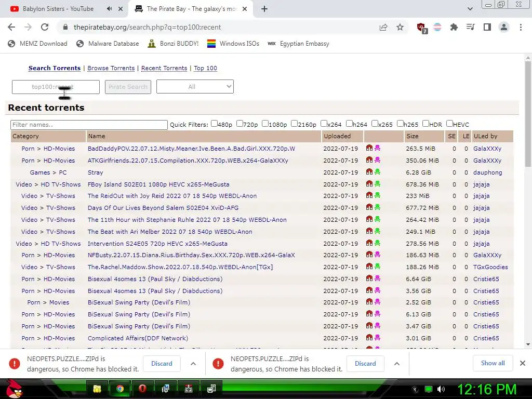
Task: Click the browser Forward arrow
Action: tap(28, 27)
